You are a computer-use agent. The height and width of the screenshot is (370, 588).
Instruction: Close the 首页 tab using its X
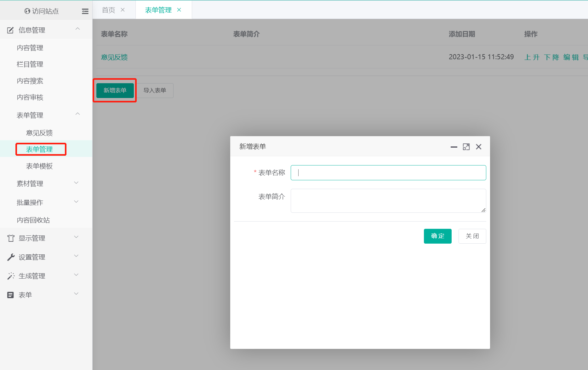point(123,10)
